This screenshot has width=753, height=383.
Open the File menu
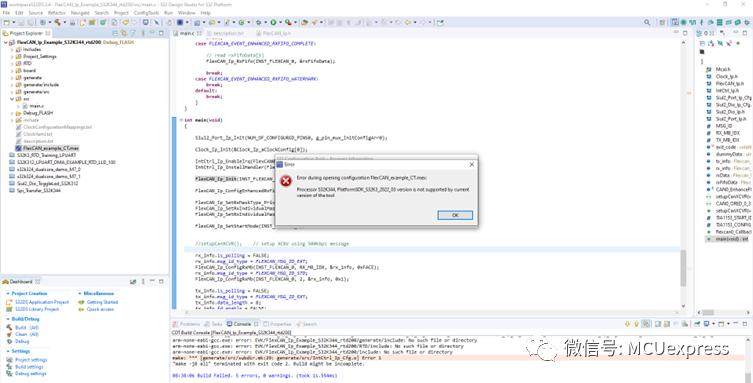tap(6, 12)
